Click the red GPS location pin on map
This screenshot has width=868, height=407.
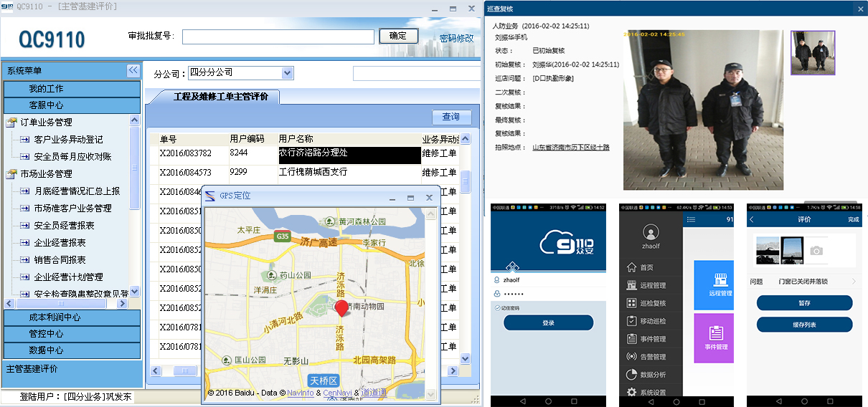click(342, 308)
